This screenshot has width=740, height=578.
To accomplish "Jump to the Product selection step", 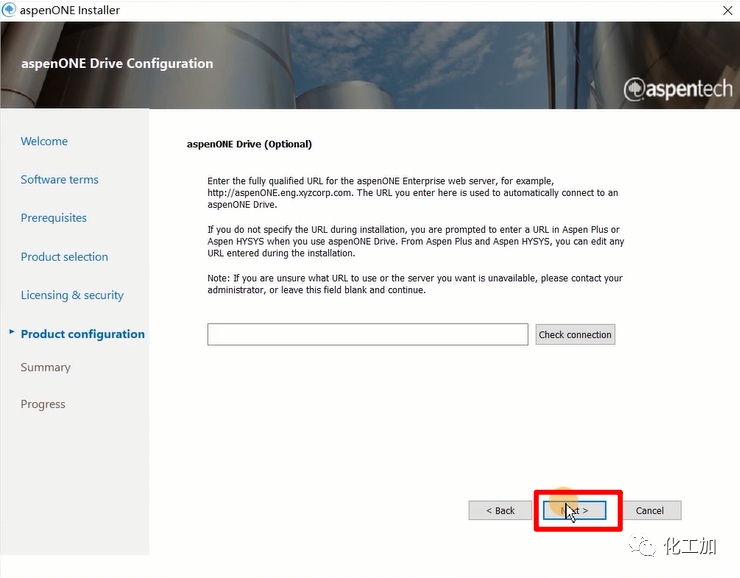I will click(x=64, y=257).
